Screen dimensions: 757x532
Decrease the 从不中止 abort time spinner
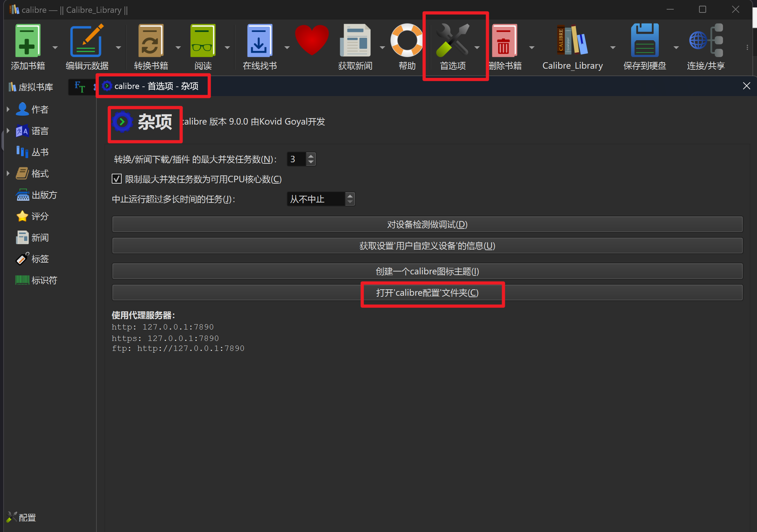point(350,202)
